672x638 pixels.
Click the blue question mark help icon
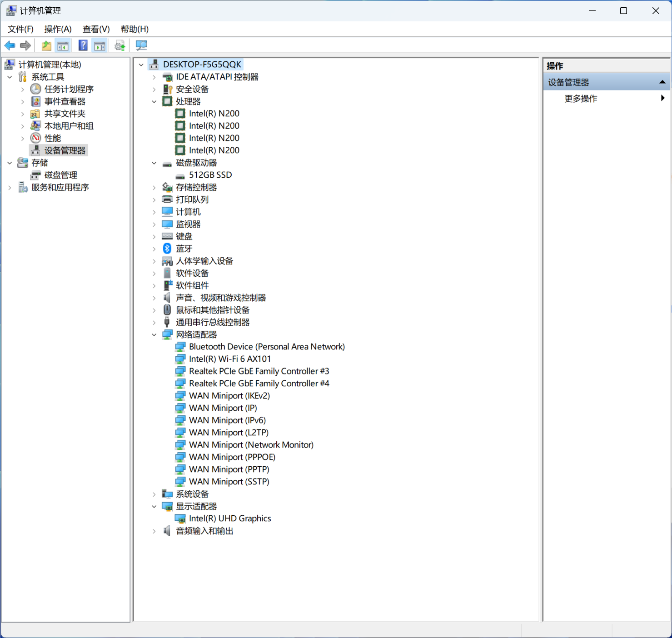83,45
